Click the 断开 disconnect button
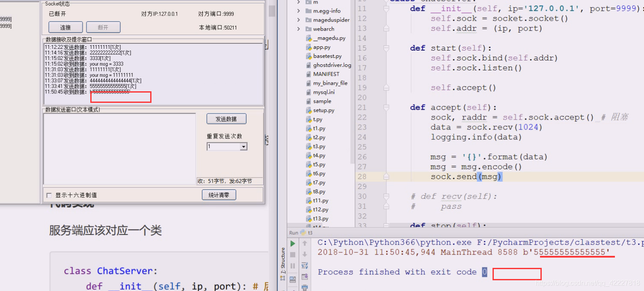Image resolution: width=644 pixels, height=291 pixels. (103, 27)
